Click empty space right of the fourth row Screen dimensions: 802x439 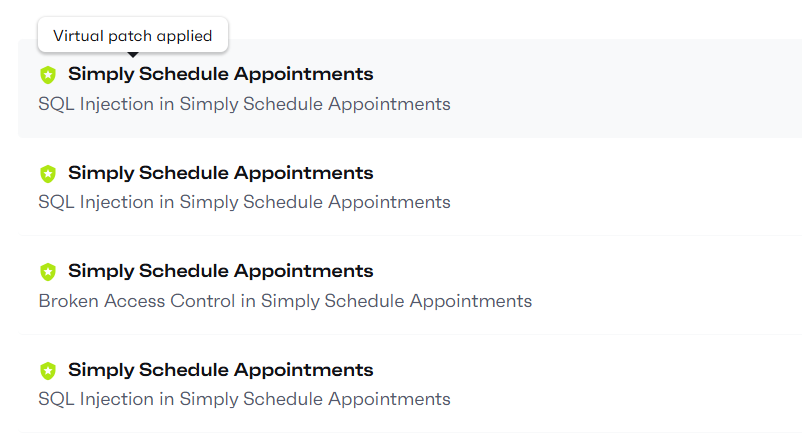pyautogui.click(x=640, y=384)
